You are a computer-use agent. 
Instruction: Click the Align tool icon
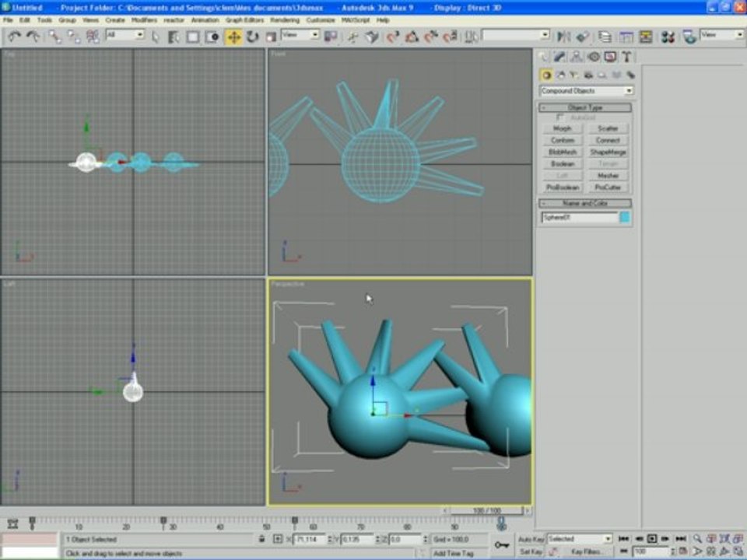click(582, 37)
